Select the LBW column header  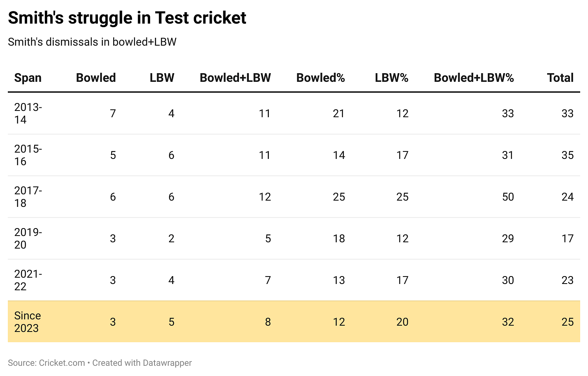pyautogui.click(x=162, y=78)
